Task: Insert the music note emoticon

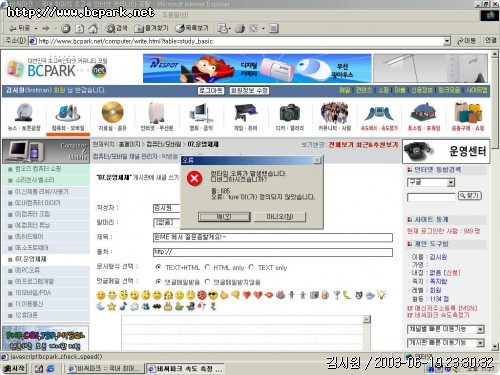Action: point(123,306)
